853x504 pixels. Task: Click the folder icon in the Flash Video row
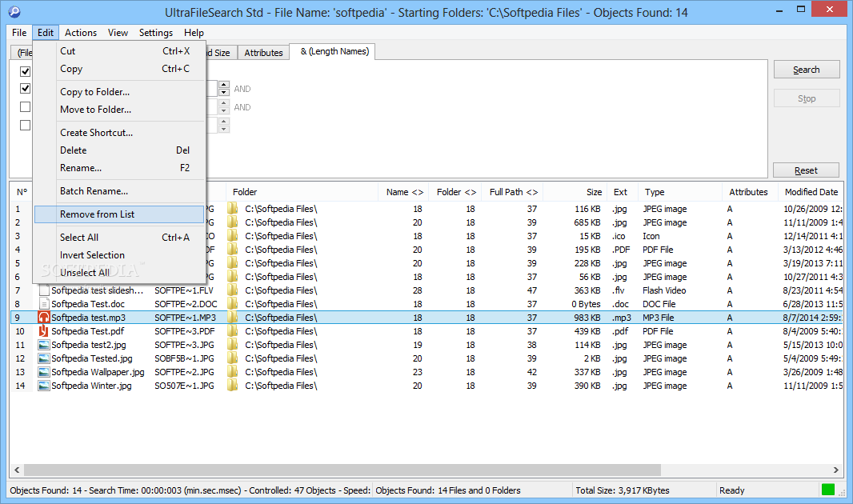pos(233,290)
